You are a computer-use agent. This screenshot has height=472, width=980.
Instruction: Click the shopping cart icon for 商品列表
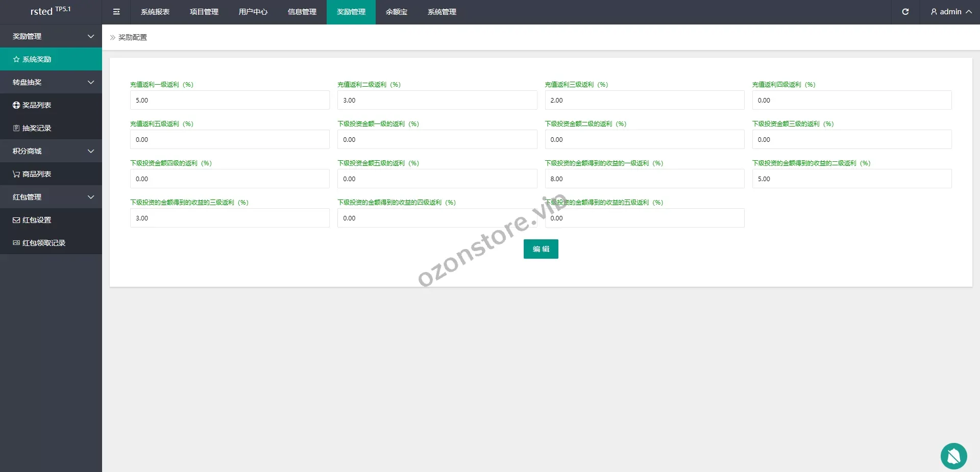click(x=16, y=174)
